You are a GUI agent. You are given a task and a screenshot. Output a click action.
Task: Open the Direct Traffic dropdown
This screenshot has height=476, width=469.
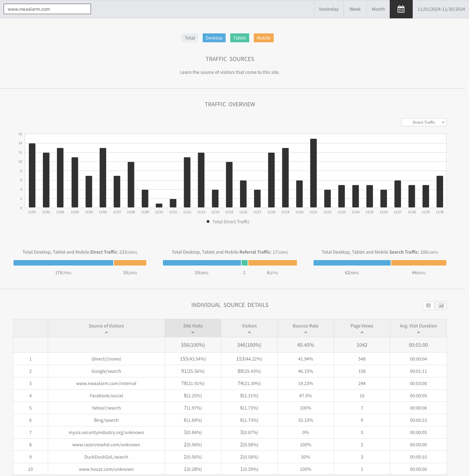point(424,122)
